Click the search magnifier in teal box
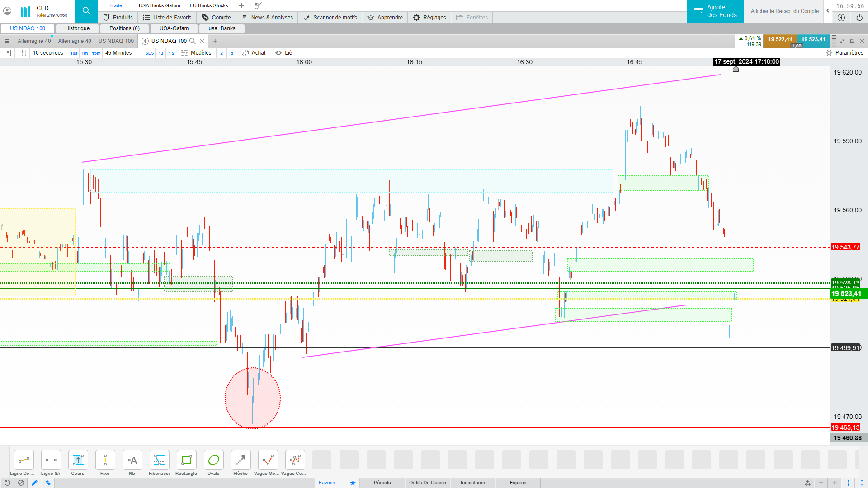Screen dimensions: 868x488 point(86,11)
